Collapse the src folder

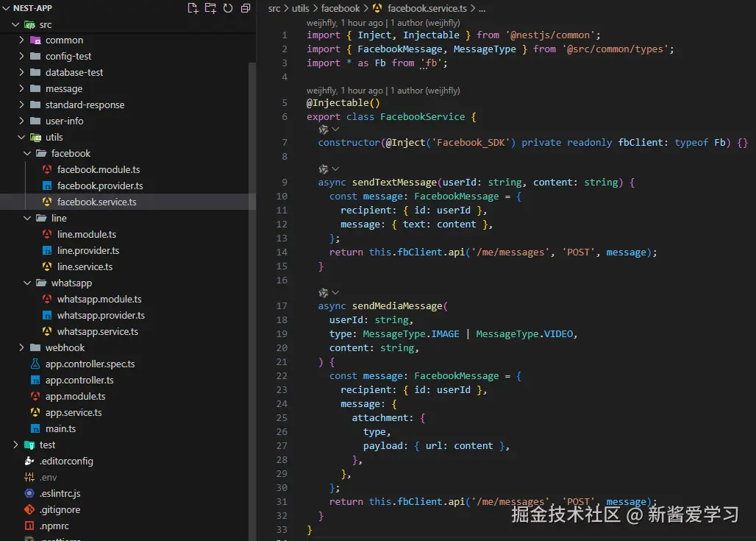coord(15,24)
